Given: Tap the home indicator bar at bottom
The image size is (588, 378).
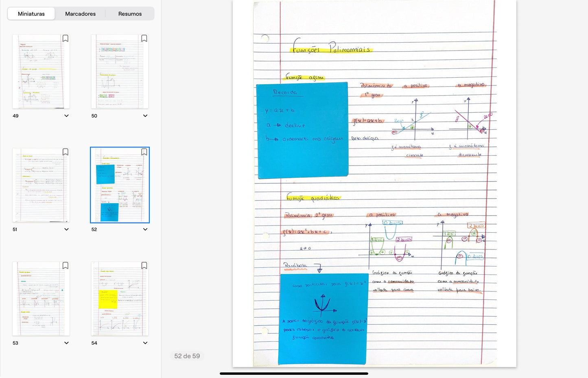Looking at the screenshot, I should 294,374.
